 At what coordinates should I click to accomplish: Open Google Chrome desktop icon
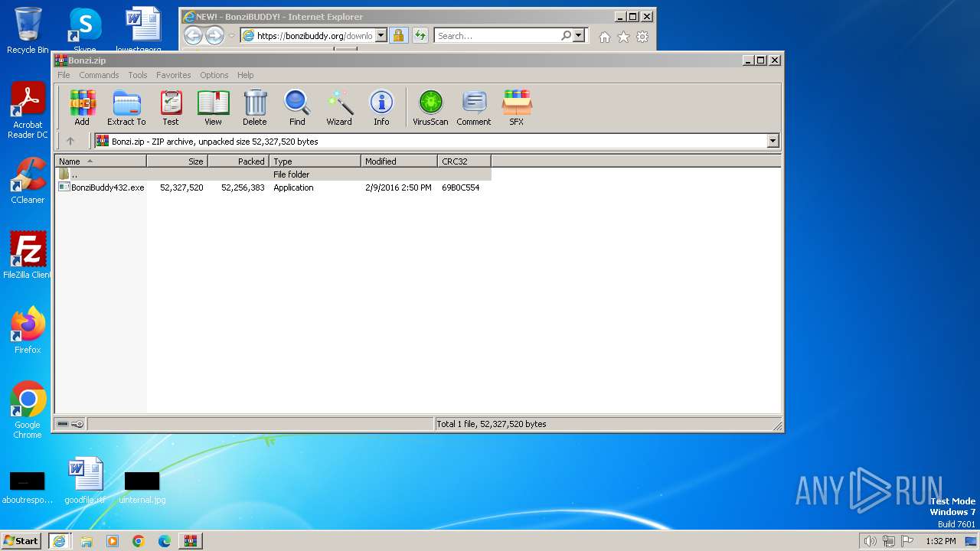pyautogui.click(x=28, y=409)
